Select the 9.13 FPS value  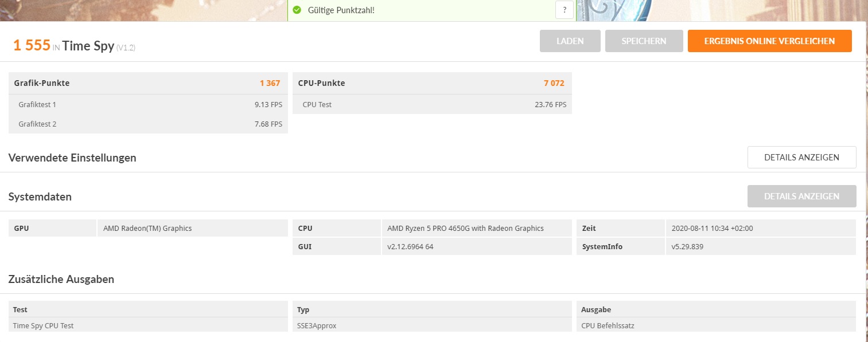click(268, 105)
